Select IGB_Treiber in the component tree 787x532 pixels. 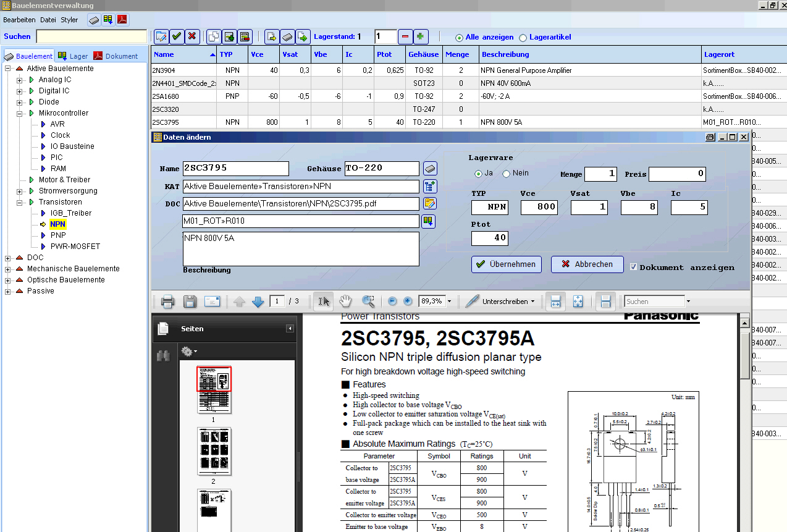click(71, 213)
